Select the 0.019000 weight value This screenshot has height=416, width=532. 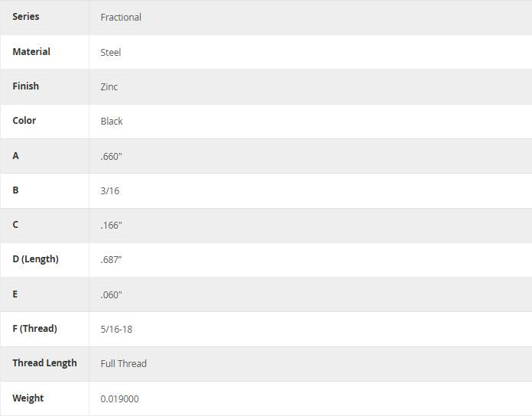coord(120,399)
